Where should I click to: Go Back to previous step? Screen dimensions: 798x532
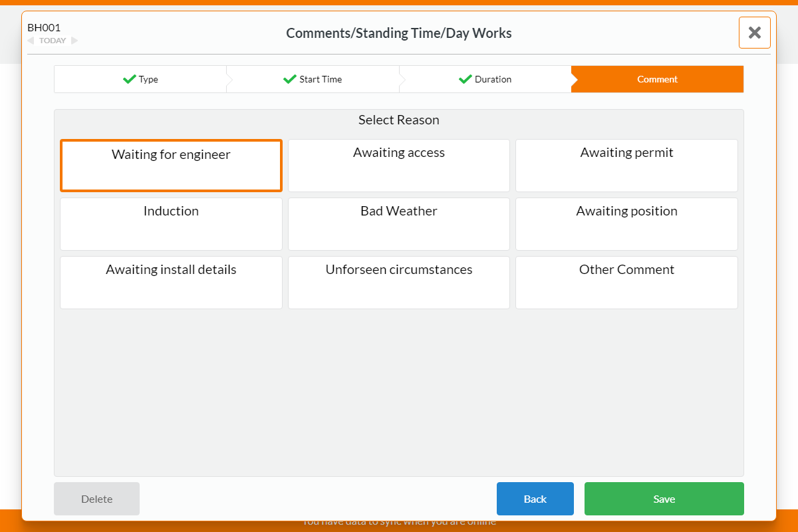point(535,499)
